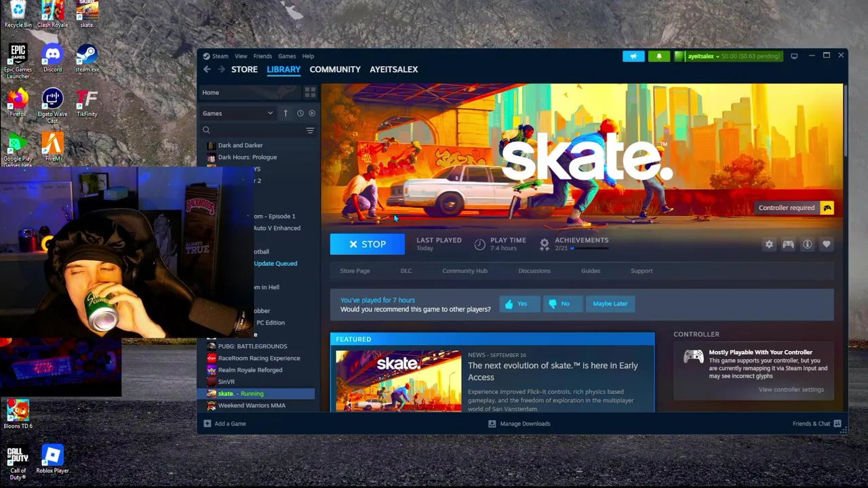Open Friends & Chat
This screenshot has width=868, height=488.
(817, 424)
